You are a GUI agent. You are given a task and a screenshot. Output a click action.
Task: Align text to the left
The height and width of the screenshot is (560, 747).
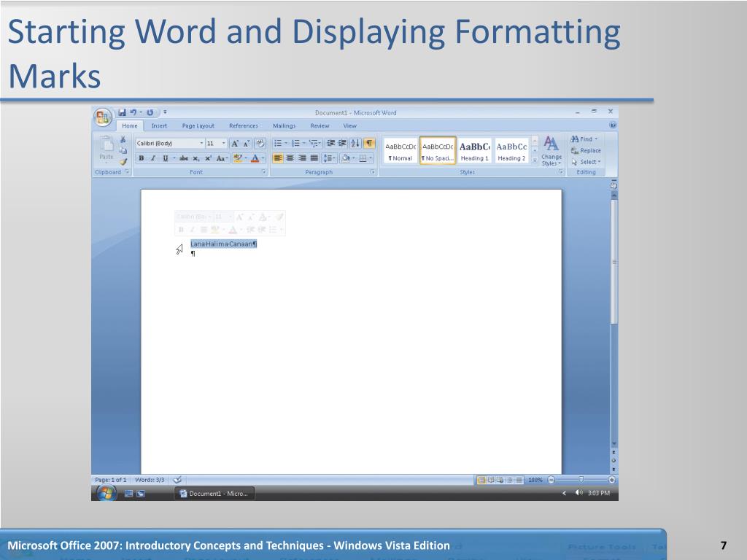coord(278,158)
